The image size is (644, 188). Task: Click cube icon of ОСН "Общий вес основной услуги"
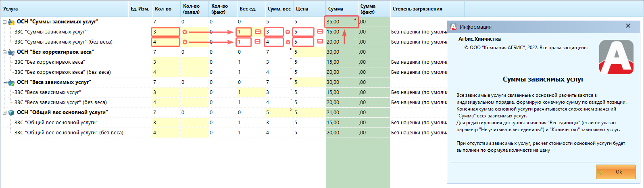(x=11, y=113)
